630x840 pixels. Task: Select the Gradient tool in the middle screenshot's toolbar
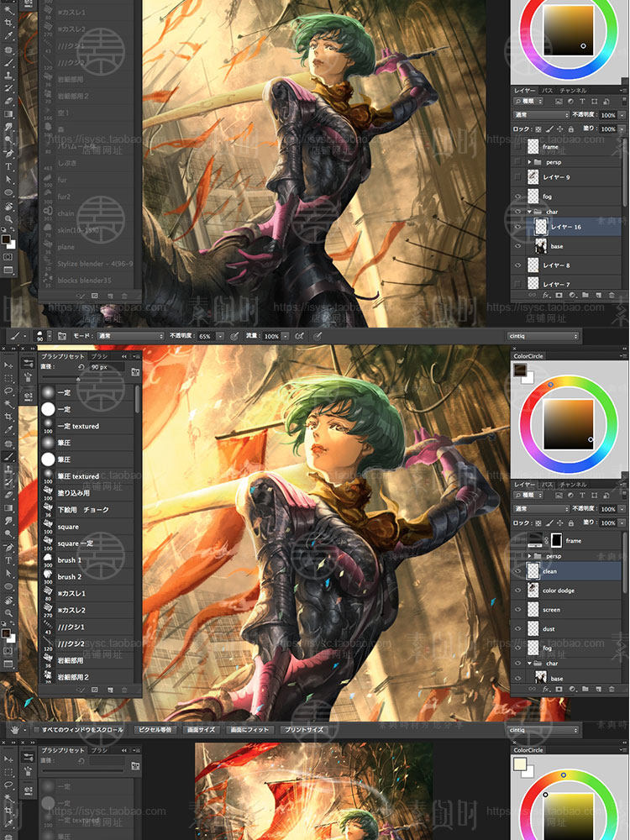coord(8,508)
